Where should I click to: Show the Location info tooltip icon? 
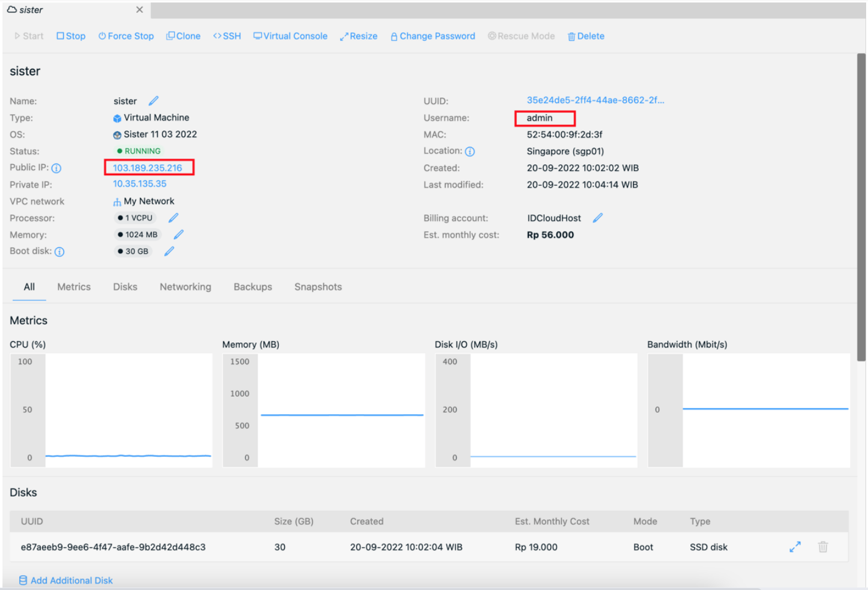tap(470, 152)
